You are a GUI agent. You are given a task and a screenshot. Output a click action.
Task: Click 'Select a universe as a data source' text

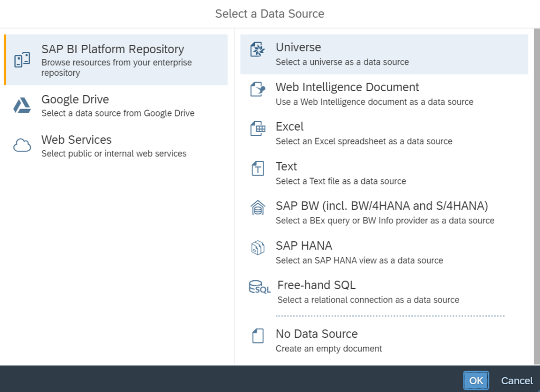(342, 62)
